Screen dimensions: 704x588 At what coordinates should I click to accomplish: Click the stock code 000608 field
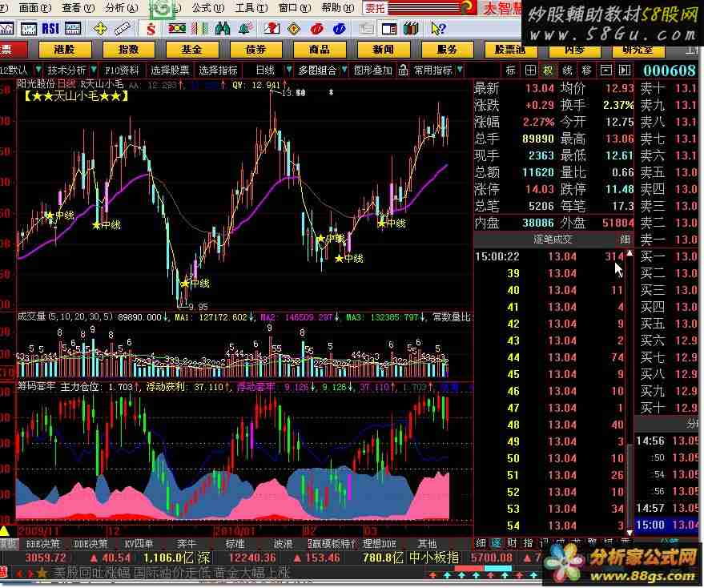pyautogui.click(x=669, y=70)
